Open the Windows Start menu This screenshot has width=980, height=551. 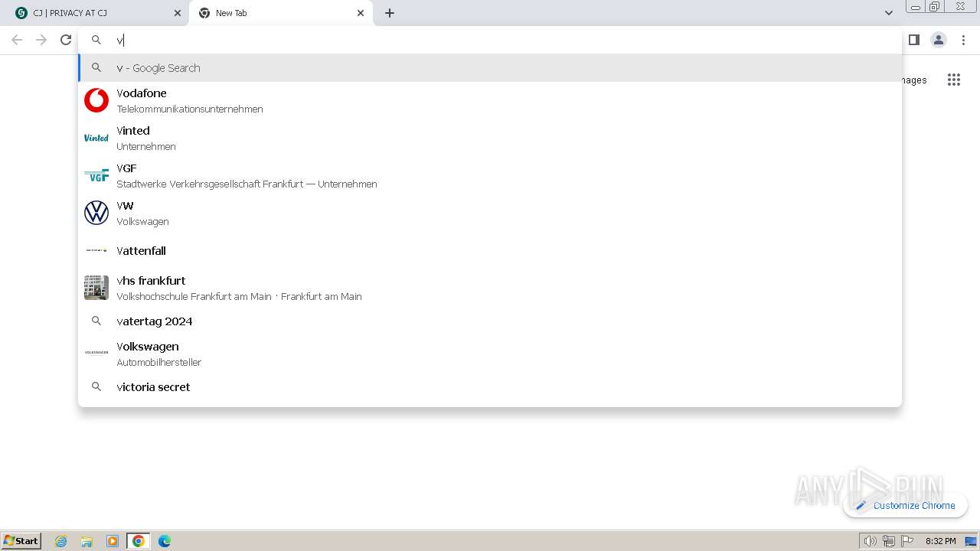[x=21, y=540]
